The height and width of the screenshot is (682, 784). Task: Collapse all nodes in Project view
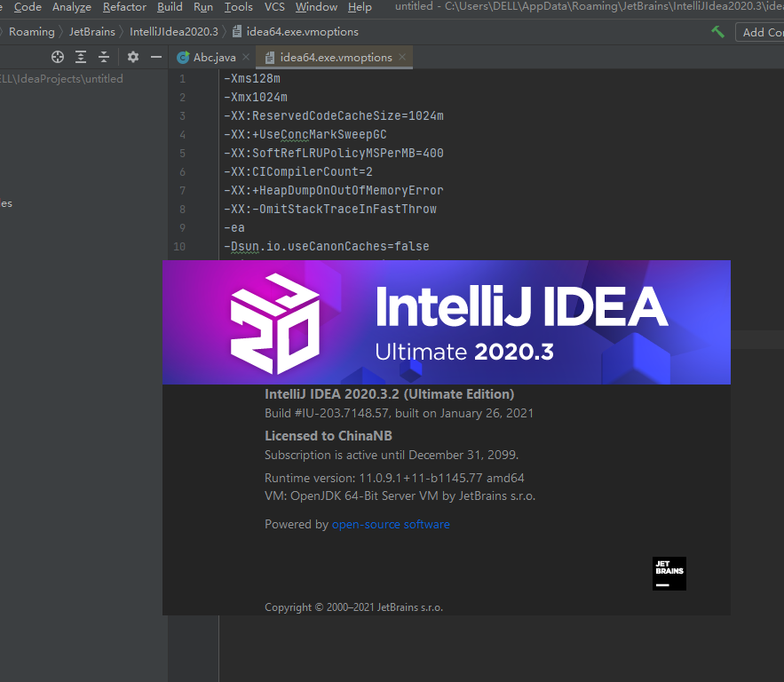point(104,56)
